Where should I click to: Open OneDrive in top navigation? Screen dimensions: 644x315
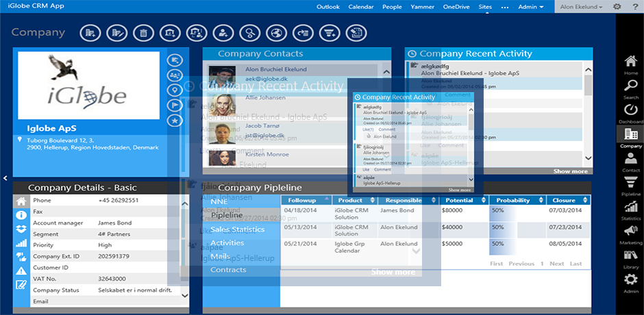[x=456, y=7]
